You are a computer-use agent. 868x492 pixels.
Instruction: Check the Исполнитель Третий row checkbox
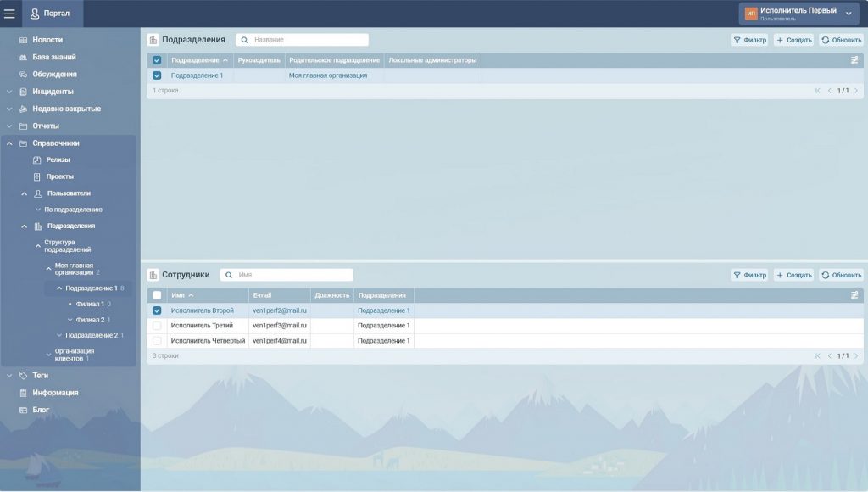pyautogui.click(x=157, y=326)
